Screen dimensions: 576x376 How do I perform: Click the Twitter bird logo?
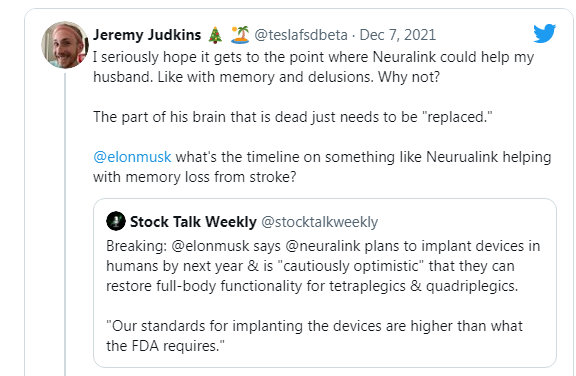coord(544,33)
